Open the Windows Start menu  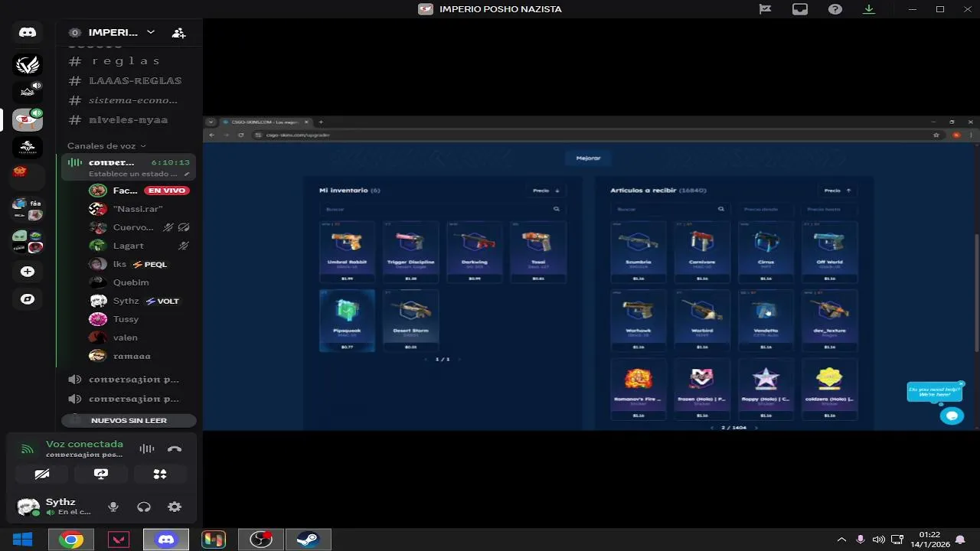(22, 540)
